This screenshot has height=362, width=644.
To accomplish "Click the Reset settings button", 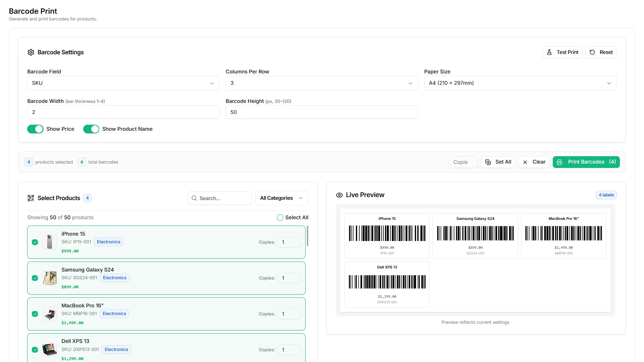I will click(x=601, y=52).
